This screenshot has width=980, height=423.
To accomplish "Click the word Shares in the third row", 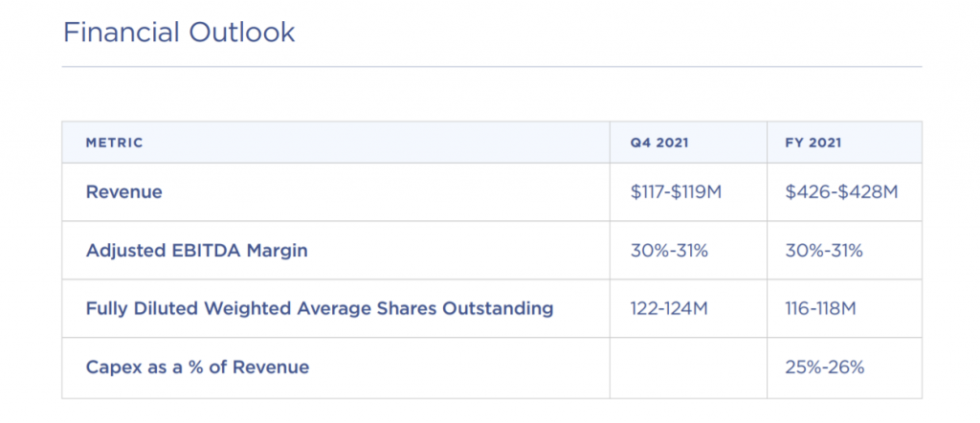I will click(414, 309).
